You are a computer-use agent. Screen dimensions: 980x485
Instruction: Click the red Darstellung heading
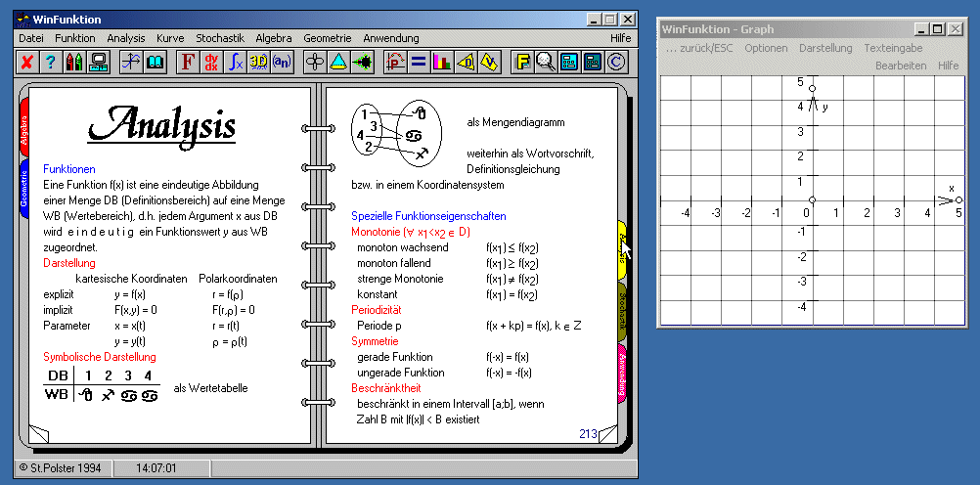pos(69,263)
